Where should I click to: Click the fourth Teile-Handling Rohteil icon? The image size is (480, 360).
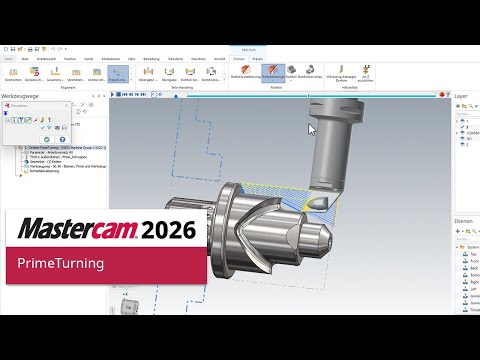[x=211, y=74]
